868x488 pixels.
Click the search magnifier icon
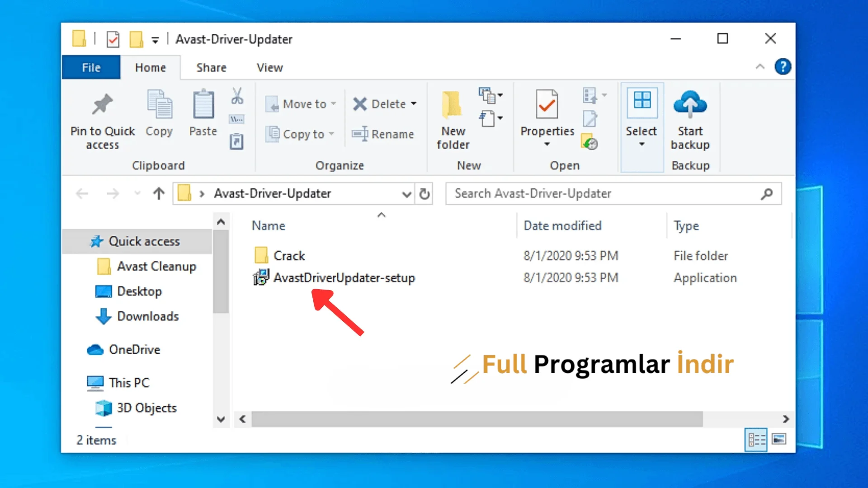(767, 194)
